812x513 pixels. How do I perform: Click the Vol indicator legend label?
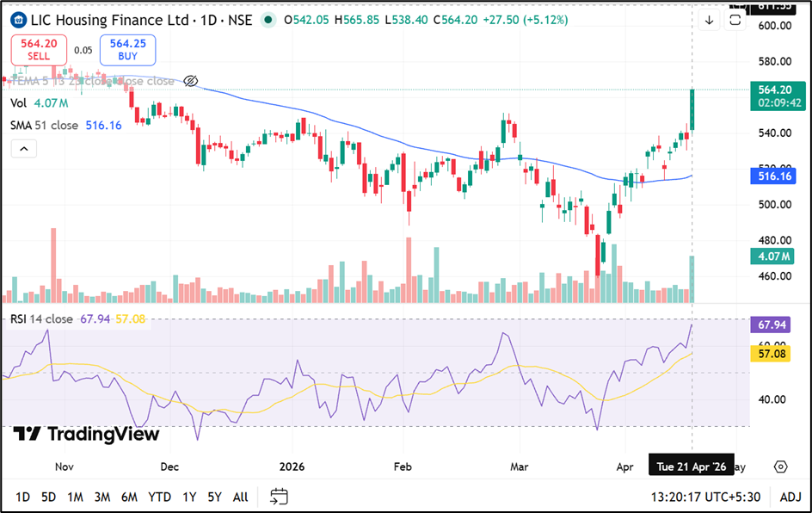pos(18,103)
